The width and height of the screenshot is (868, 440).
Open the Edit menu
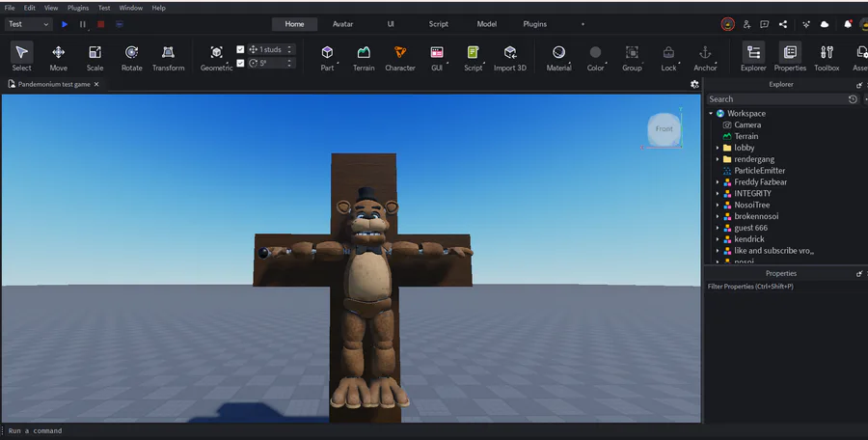pos(29,8)
